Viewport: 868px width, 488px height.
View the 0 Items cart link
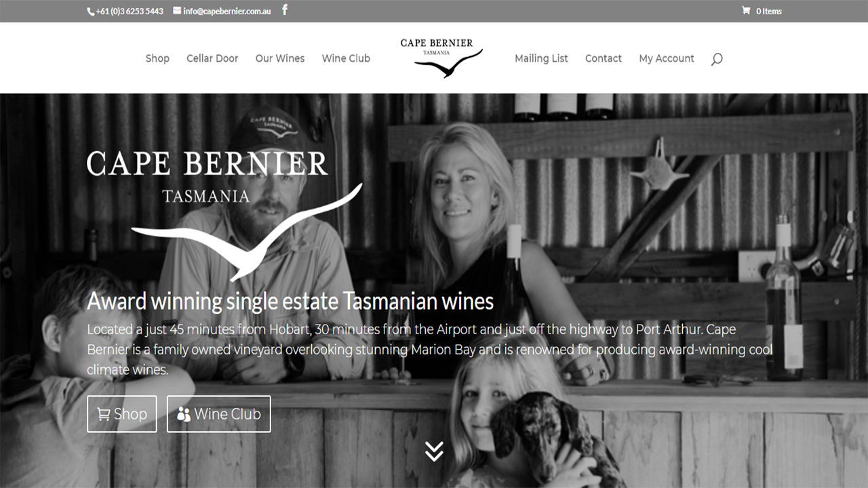tap(769, 11)
